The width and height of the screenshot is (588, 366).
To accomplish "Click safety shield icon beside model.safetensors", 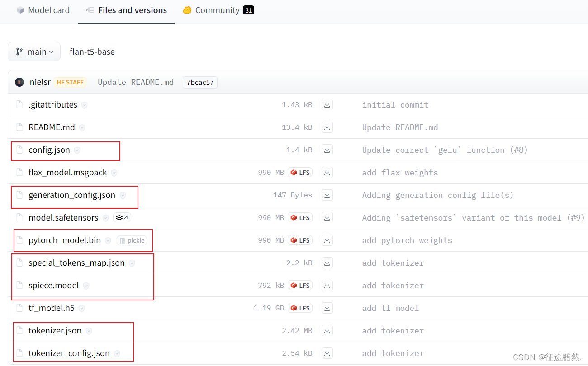I will pyautogui.click(x=105, y=218).
